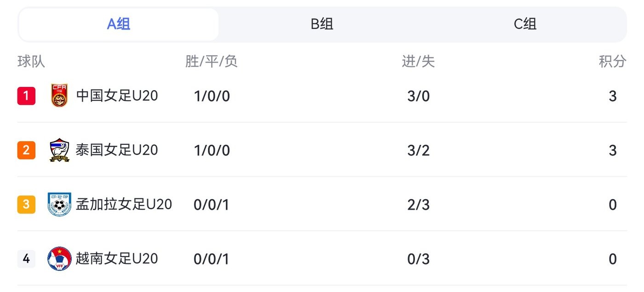Click the 胜/平/负 column header
Image resolution: width=644 pixels, height=292 pixels.
point(211,62)
